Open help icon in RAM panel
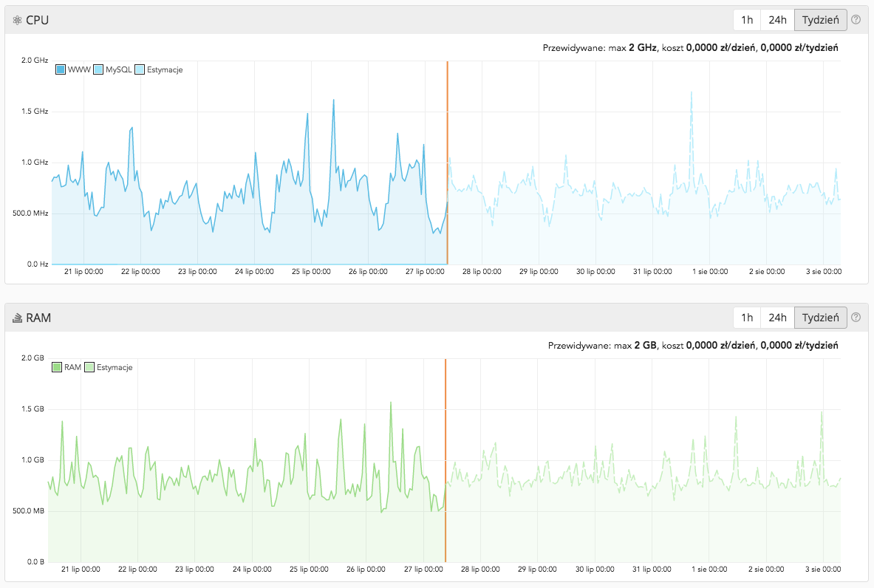Screen dimensions: 874x588 856,317
